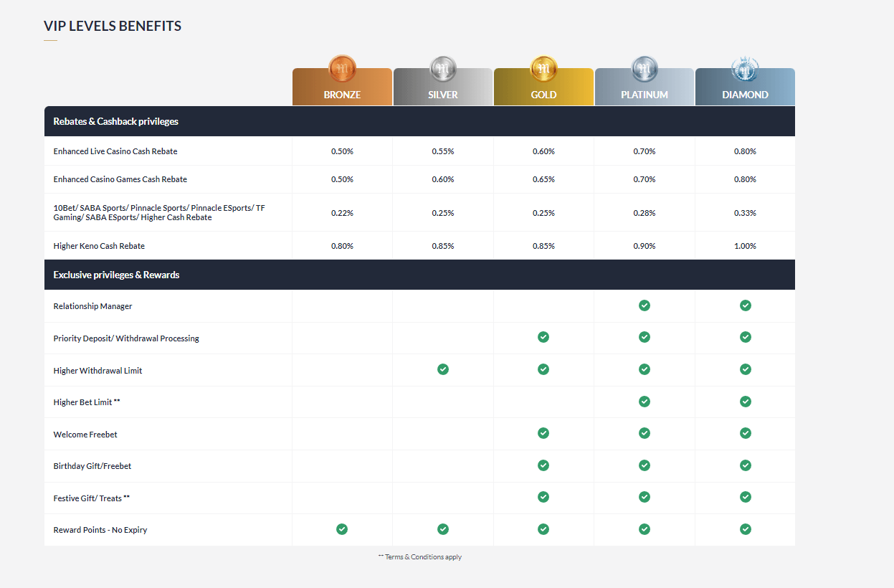Image resolution: width=894 pixels, height=588 pixels.
Task: Click Platinum Keno rebate value 0.90%
Action: coord(645,246)
